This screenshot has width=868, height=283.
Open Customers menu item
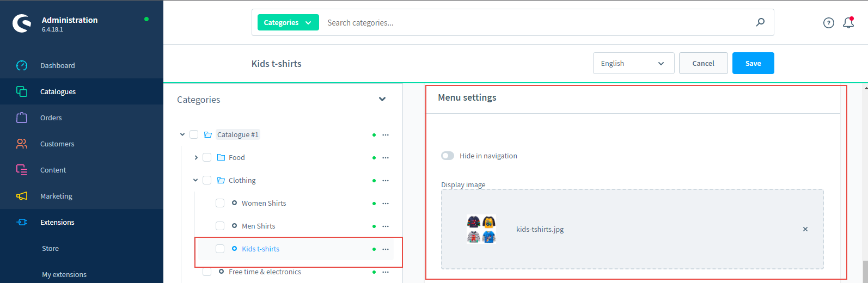tap(82, 144)
